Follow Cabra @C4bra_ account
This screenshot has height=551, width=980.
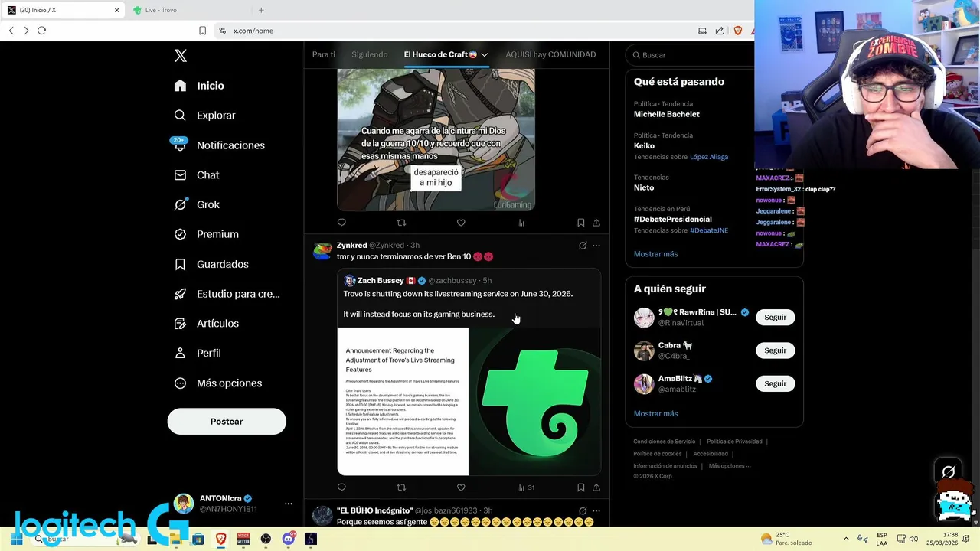click(775, 350)
